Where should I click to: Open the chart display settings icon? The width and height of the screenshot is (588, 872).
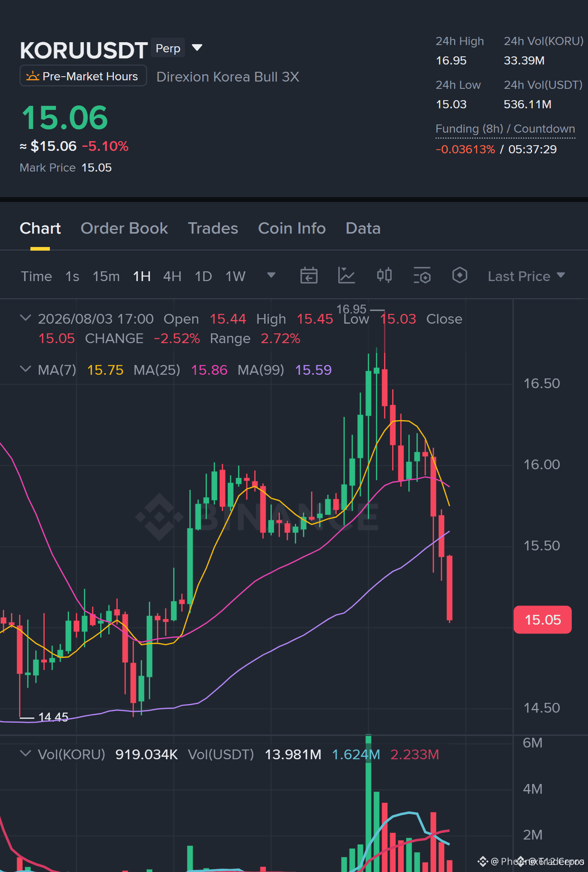[x=422, y=276]
